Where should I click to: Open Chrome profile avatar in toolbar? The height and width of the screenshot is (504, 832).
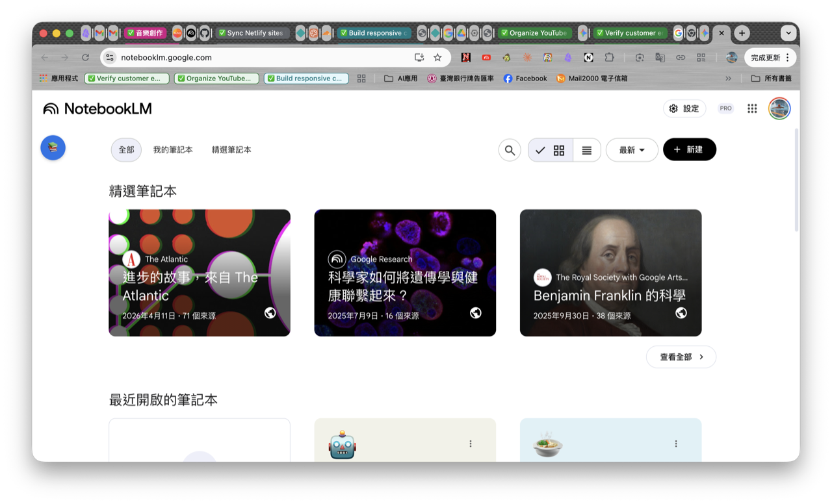(x=731, y=57)
